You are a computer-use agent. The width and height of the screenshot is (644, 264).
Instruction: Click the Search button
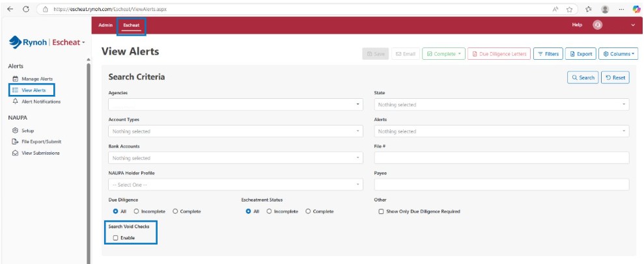[x=582, y=77]
